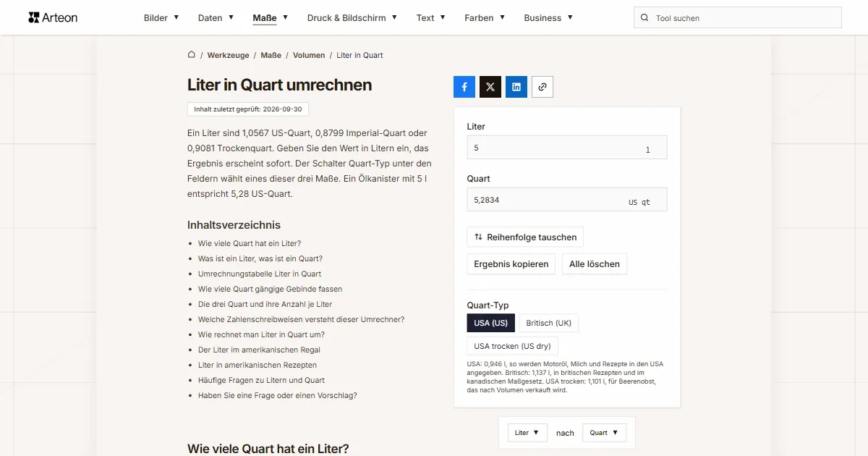Click Ergebnis kopieren
The image size is (868, 456).
click(x=511, y=264)
